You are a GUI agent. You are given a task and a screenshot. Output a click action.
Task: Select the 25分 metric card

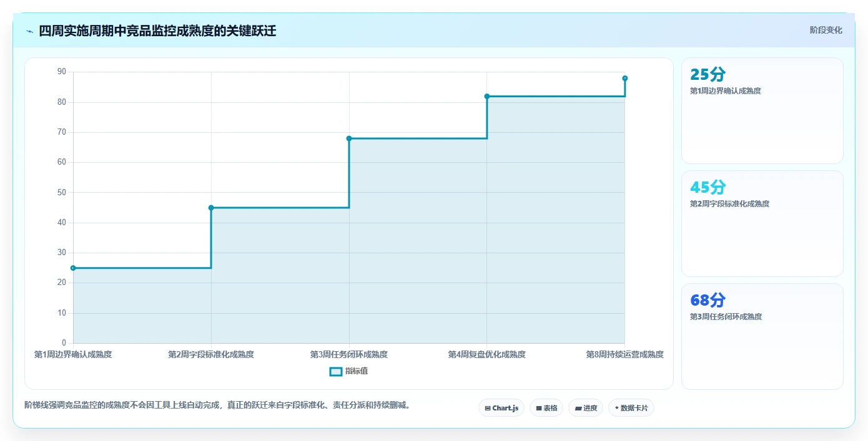[762, 111]
